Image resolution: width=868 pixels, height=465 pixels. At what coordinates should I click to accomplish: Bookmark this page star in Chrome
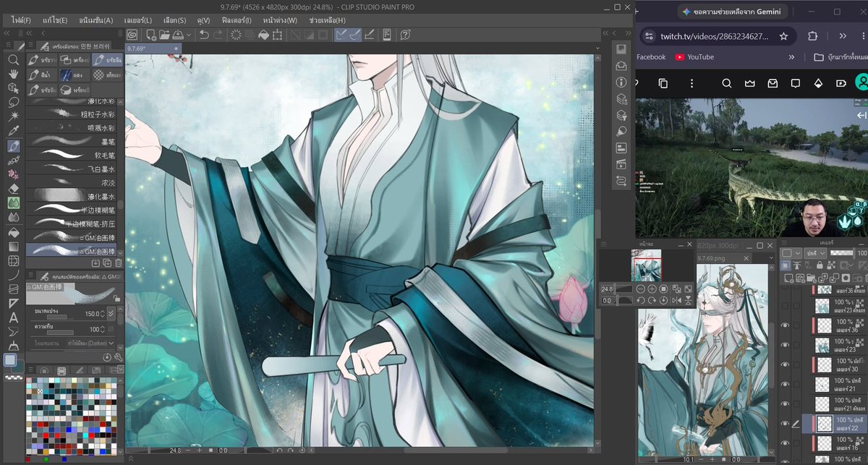(783, 36)
